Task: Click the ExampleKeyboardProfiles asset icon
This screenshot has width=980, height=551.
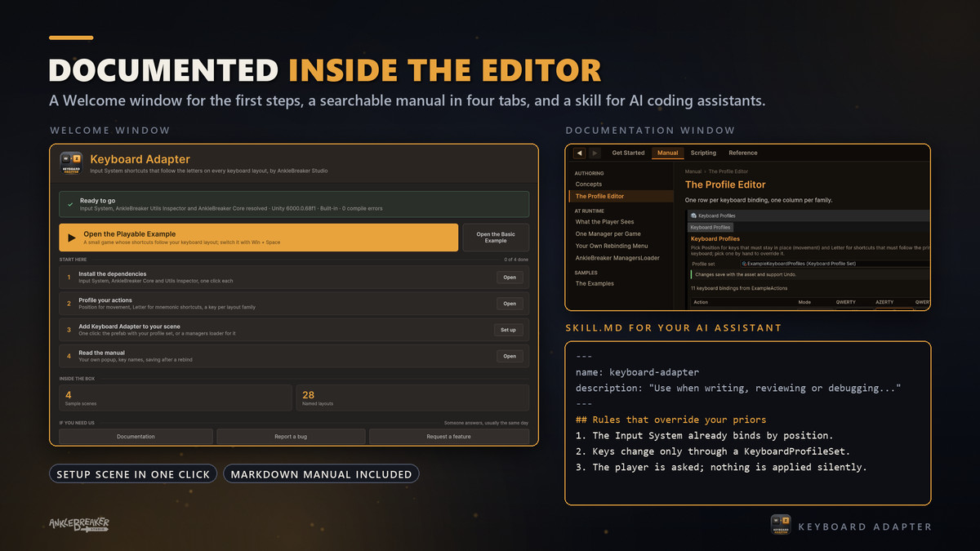Action: pos(745,264)
